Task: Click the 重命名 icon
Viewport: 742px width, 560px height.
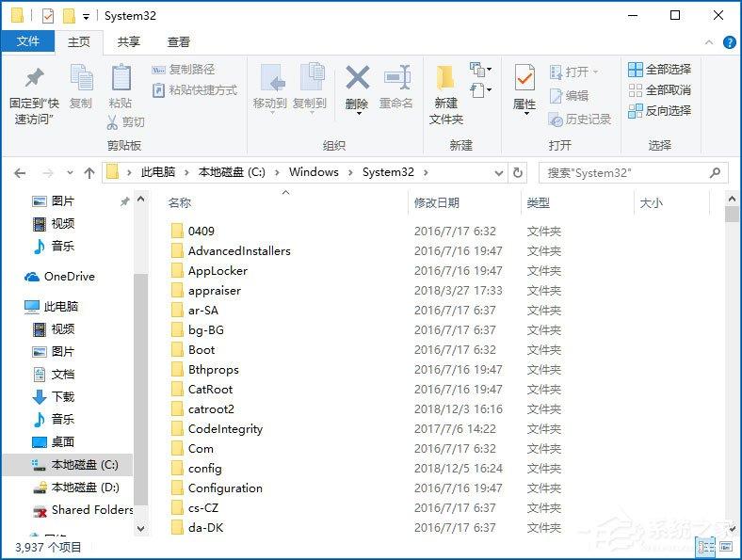Action: (397, 77)
